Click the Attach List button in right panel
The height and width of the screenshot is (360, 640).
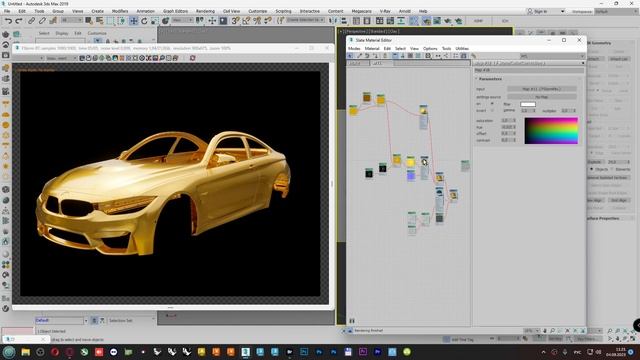point(619,59)
